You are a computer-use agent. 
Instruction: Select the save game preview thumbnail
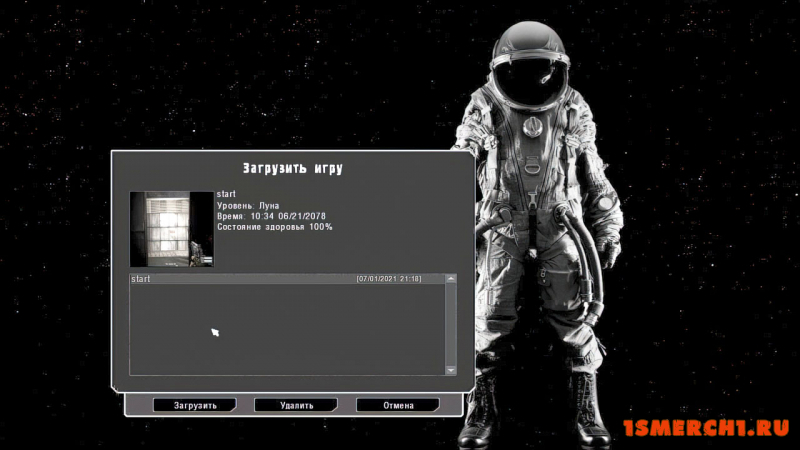click(172, 229)
